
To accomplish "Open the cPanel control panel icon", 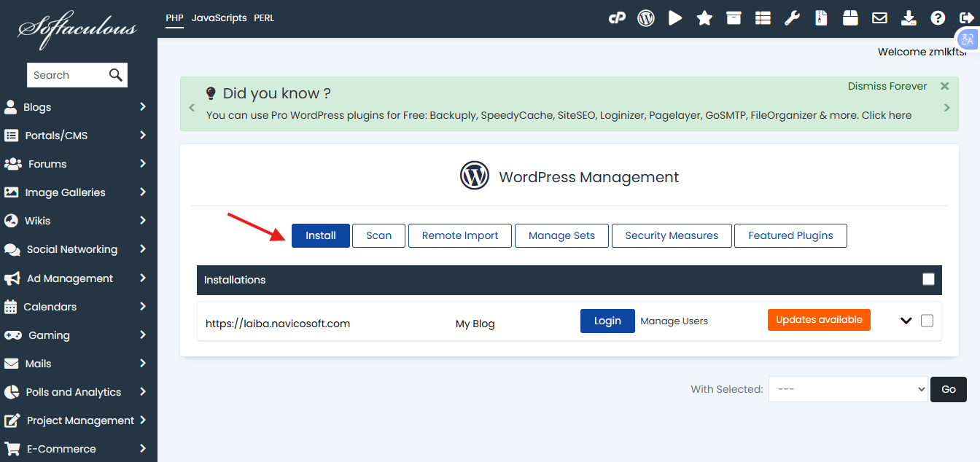I will click(x=617, y=18).
